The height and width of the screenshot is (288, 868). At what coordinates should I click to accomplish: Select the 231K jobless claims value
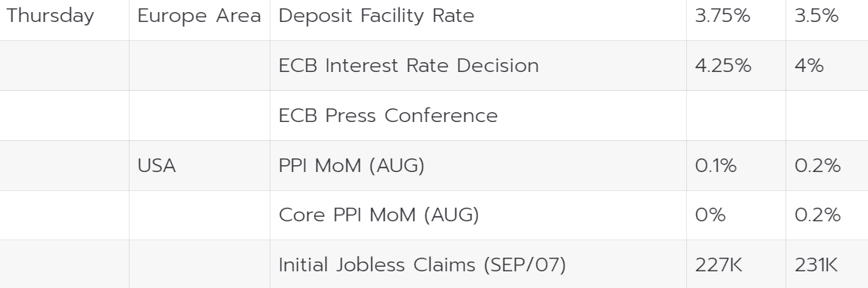tap(816, 265)
